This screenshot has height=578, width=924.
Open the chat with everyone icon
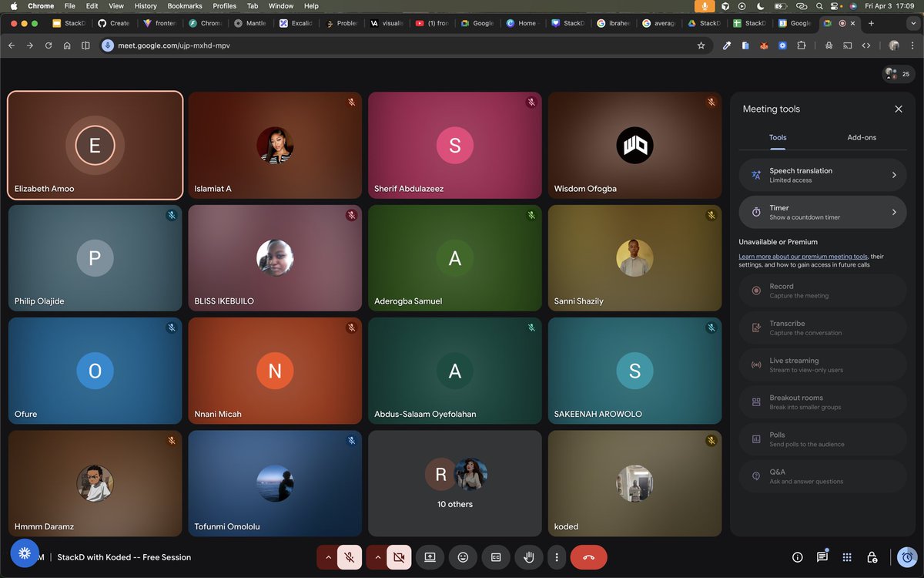822,557
